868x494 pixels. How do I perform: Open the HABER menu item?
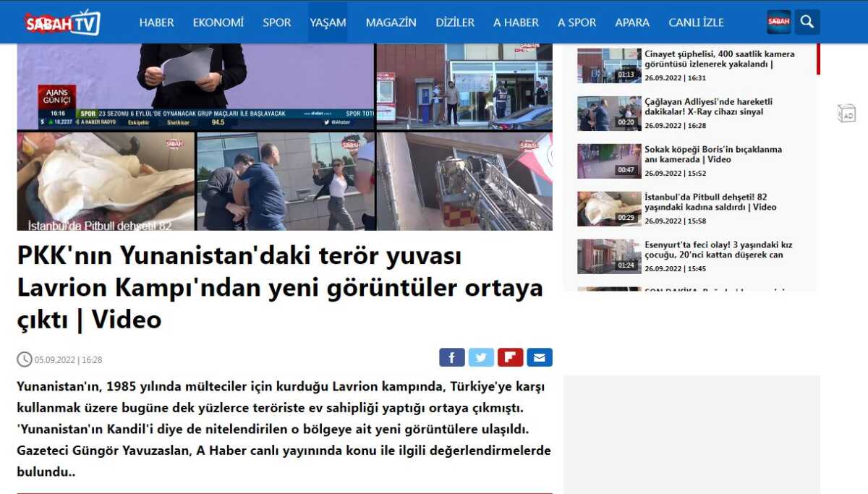pos(157,22)
